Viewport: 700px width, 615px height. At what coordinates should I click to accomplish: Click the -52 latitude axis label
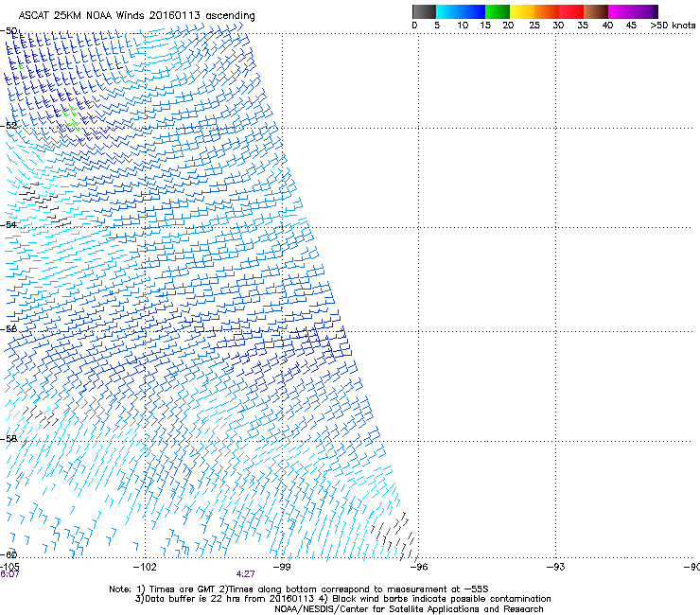[8, 125]
